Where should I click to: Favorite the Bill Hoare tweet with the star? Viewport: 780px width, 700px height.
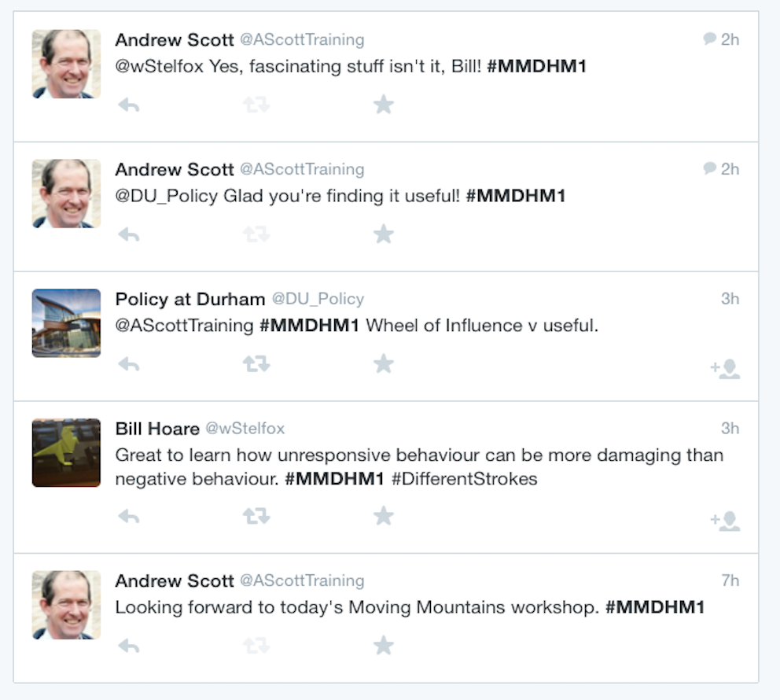tap(384, 516)
